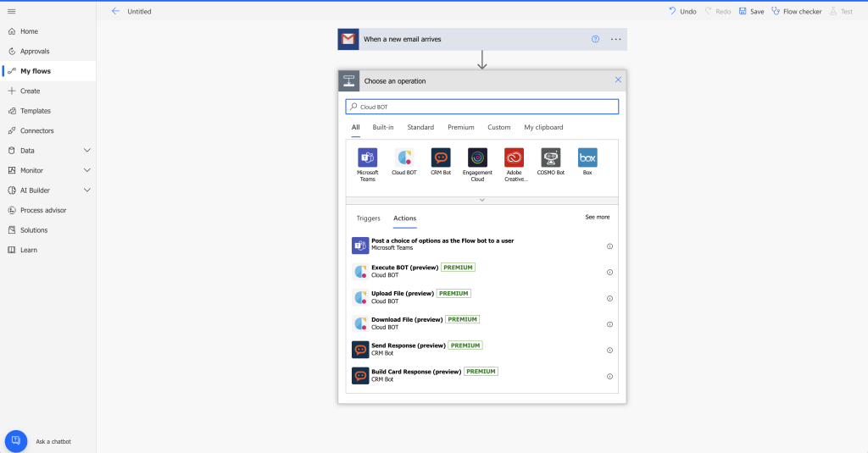Click the Cloud BOT search field
This screenshot has height=453, width=868.
[x=482, y=107]
